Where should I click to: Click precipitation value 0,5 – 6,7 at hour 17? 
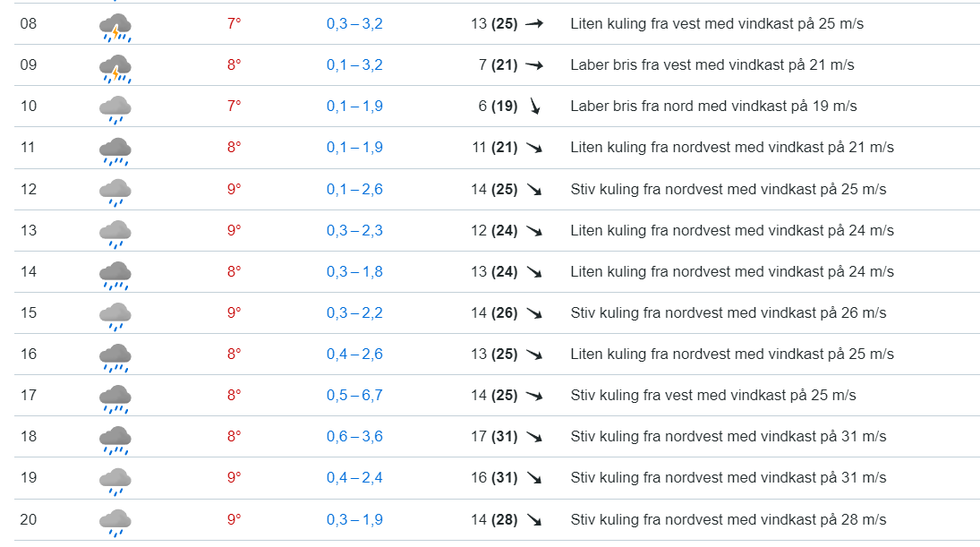coord(354,396)
